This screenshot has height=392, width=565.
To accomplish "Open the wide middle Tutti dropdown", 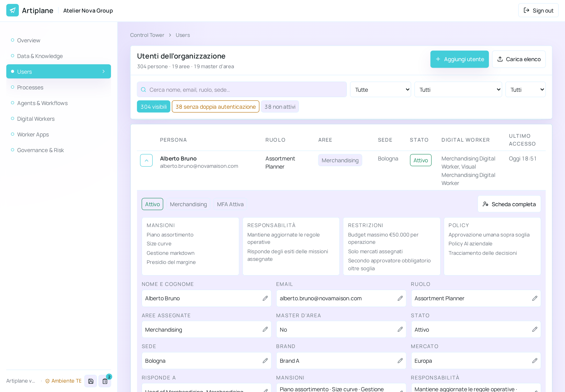I will coord(458,90).
